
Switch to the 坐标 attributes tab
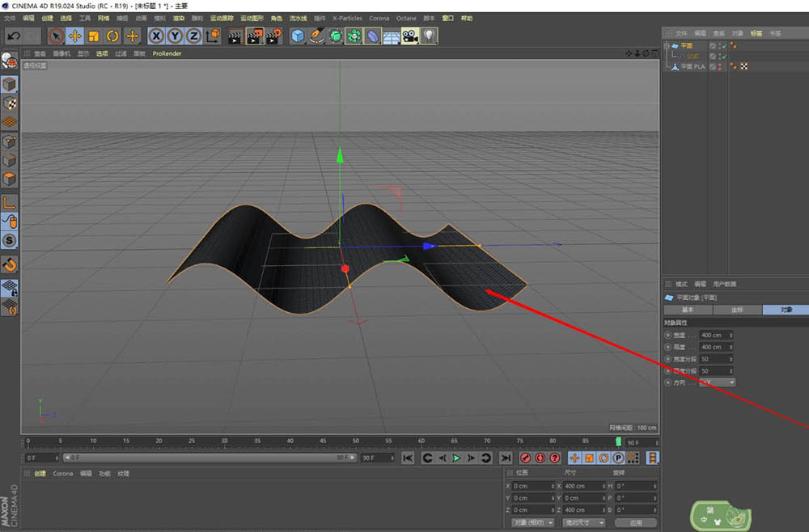[x=736, y=310]
